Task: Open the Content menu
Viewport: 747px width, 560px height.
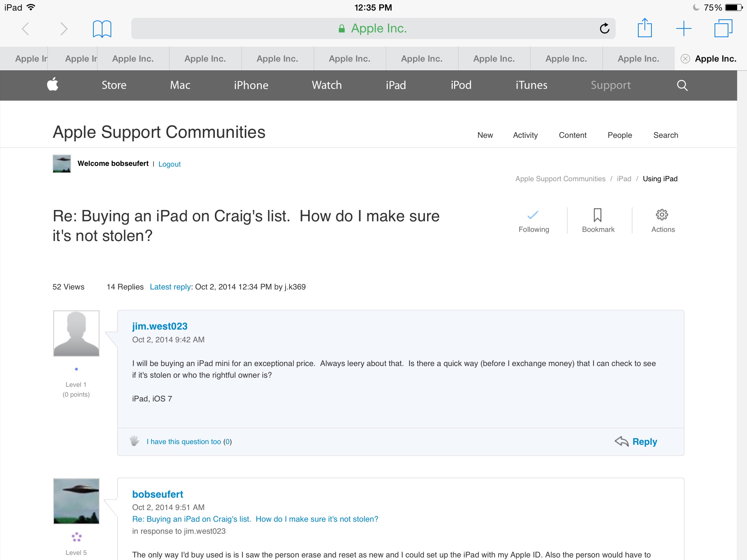Action: tap(572, 135)
